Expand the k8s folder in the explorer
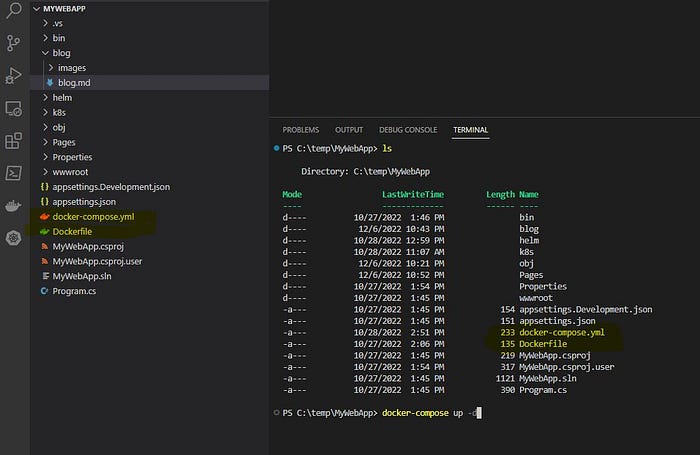Image resolution: width=700 pixels, height=455 pixels. [x=45, y=112]
